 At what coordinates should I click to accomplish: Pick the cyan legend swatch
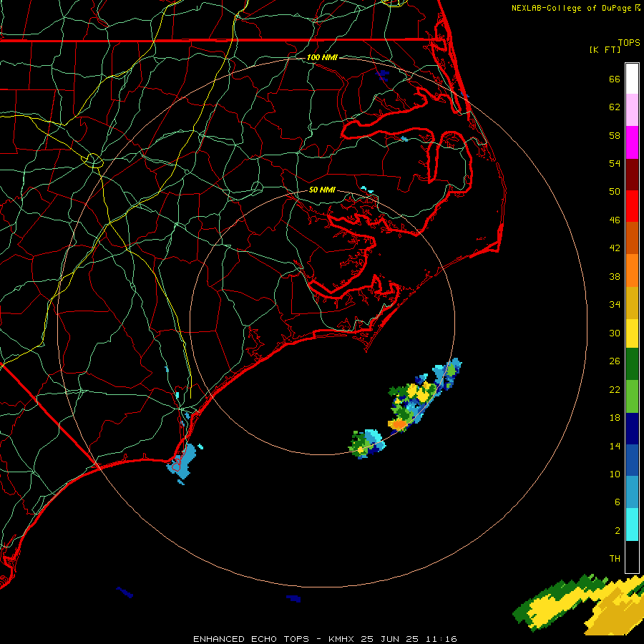(x=632, y=525)
